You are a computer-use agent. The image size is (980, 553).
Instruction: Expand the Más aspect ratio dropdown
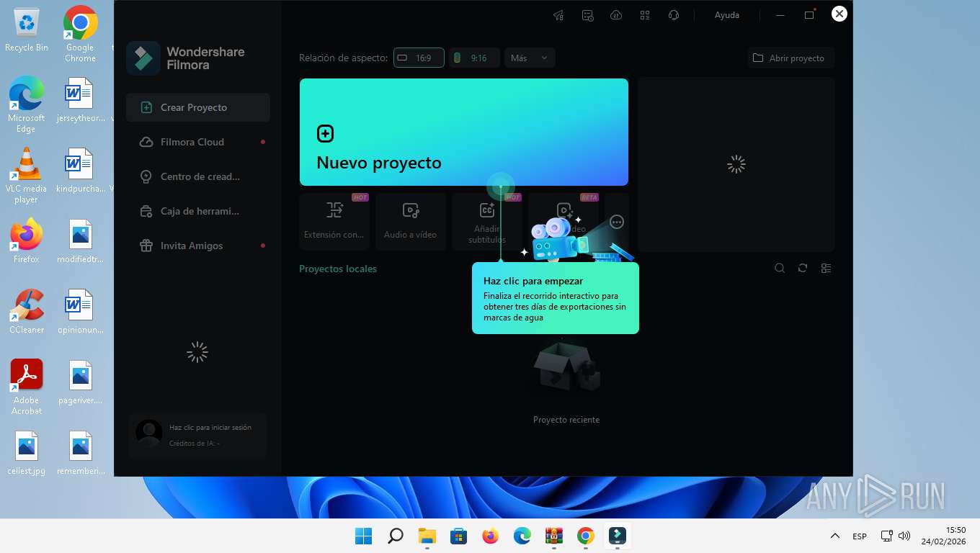(530, 58)
